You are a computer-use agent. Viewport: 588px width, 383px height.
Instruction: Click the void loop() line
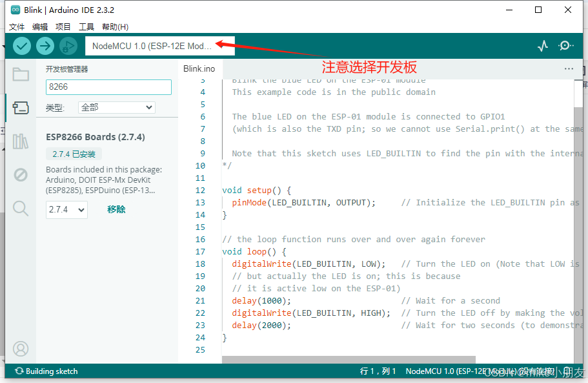[254, 252]
